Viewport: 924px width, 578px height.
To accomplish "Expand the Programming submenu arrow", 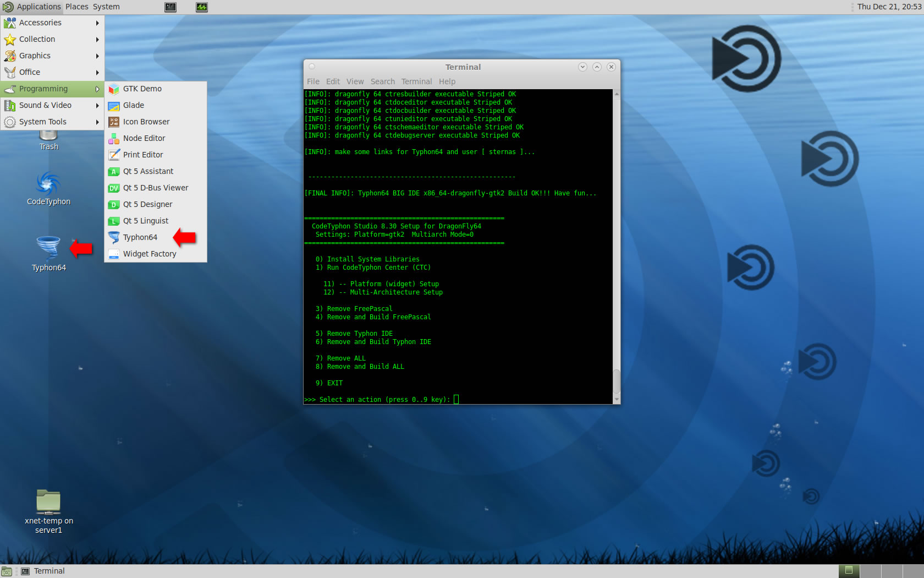I will 97,89.
